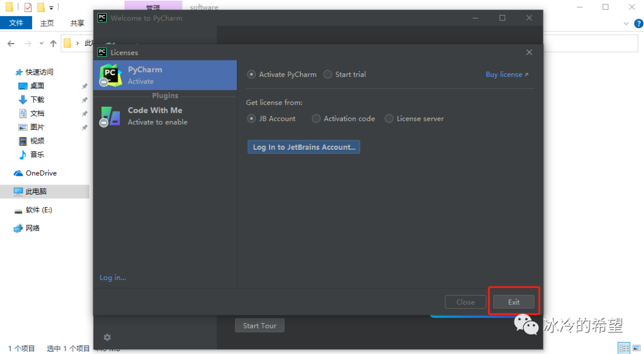
Task: Choose the Start trial radio option
Action: pos(327,75)
